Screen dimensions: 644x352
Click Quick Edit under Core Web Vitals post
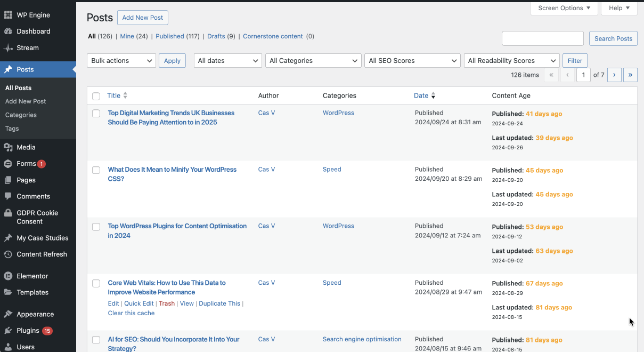tap(138, 303)
